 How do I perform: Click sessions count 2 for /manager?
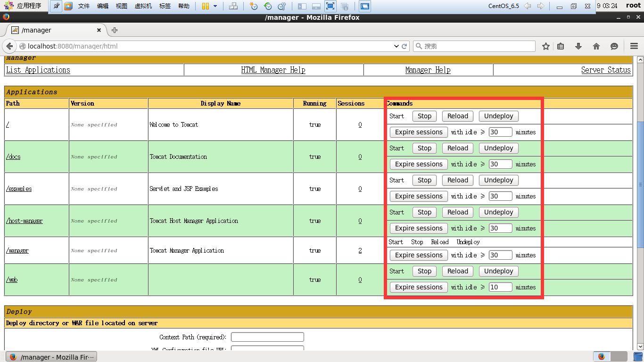360,250
